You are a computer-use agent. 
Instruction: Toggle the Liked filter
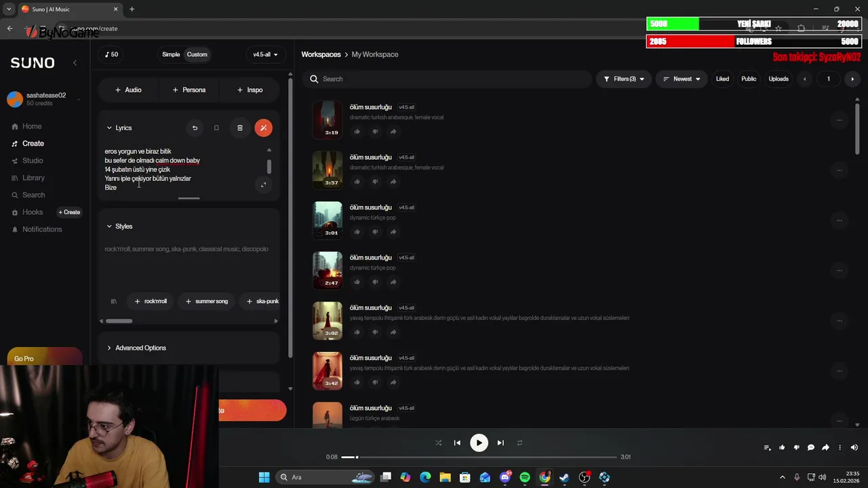[x=722, y=79]
